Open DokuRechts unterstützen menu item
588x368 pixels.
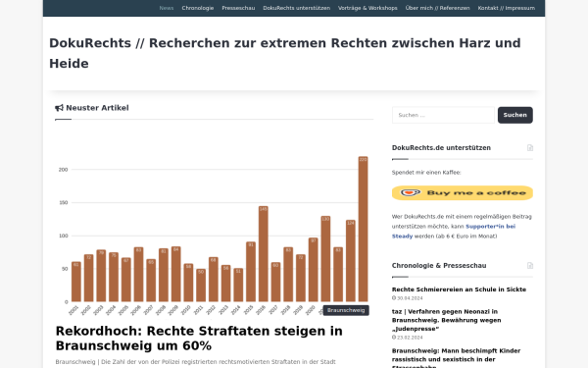click(296, 8)
